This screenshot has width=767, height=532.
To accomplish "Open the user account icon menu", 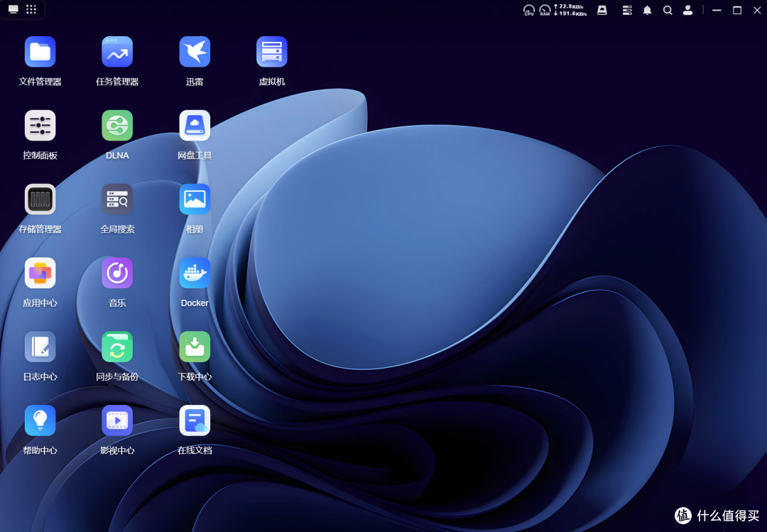I will [687, 10].
